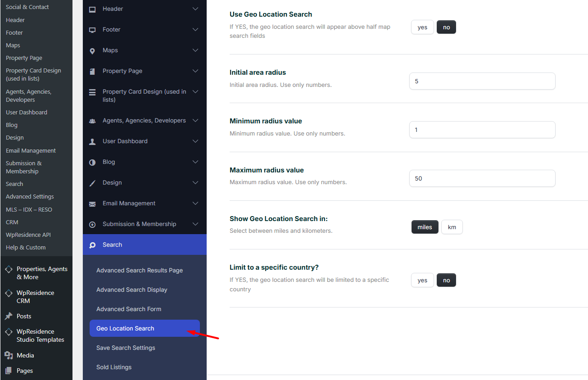Click the Blog half-circle icon
Viewport: 588px width, 380px height.
pyautogui.click(x=92, y=162)
